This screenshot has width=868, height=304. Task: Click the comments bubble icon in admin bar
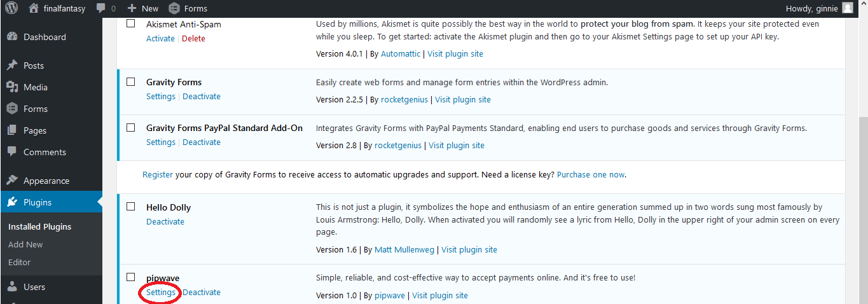click(x=101, y=8)
